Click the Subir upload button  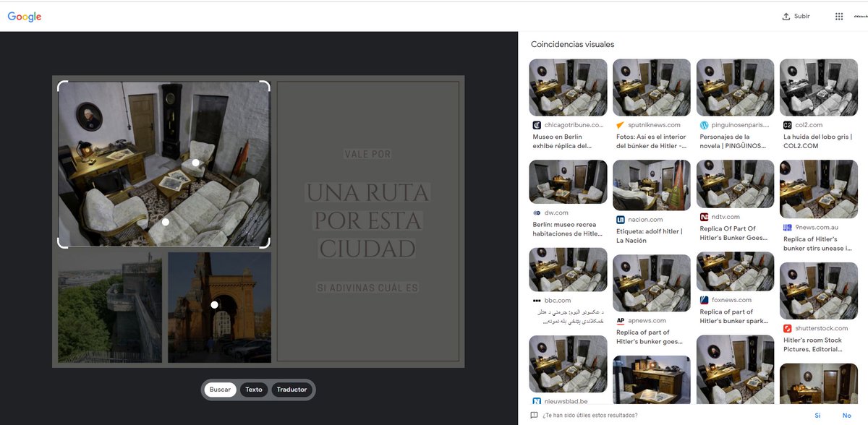coord(796,17)
